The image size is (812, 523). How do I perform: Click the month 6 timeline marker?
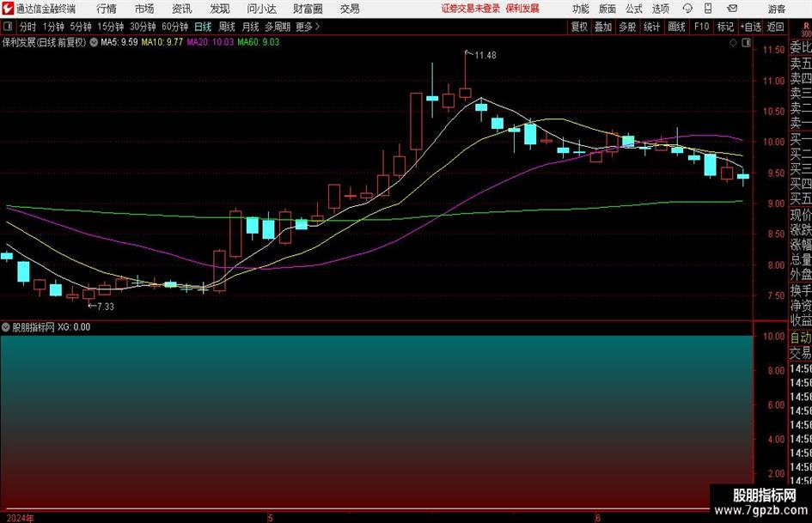tap(597, 519)
